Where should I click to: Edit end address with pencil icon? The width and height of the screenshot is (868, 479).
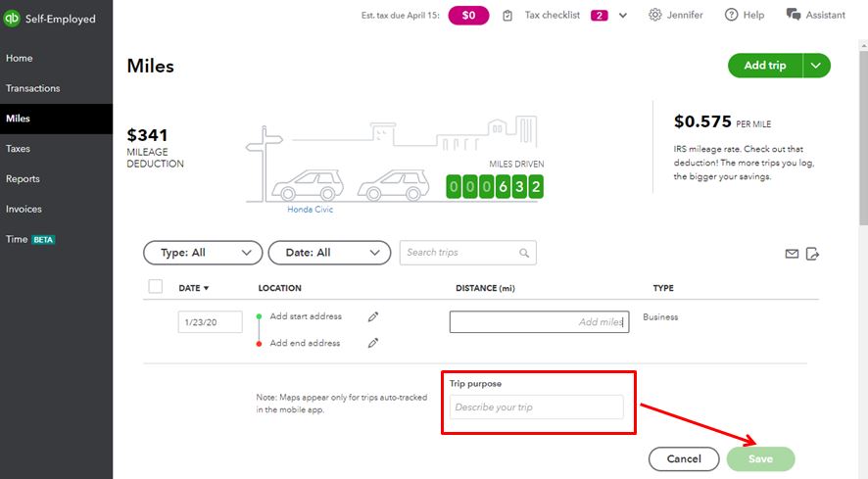(x=372, y=343)
